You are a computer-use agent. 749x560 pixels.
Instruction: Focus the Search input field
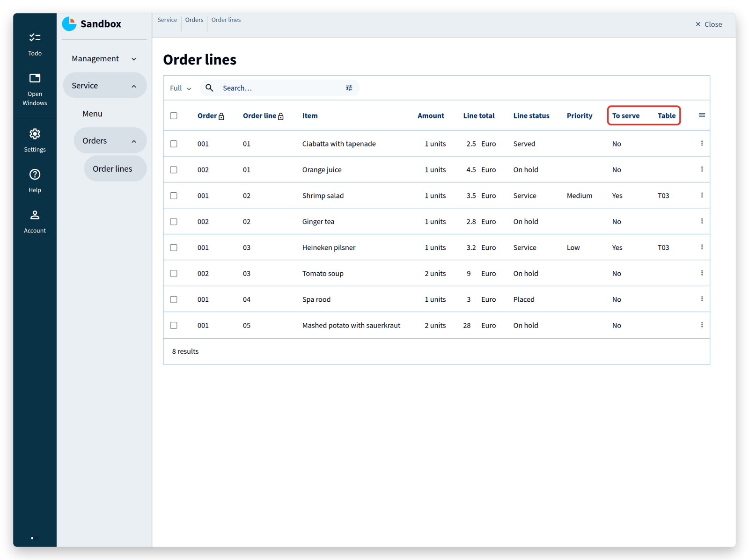pos(281,88)
